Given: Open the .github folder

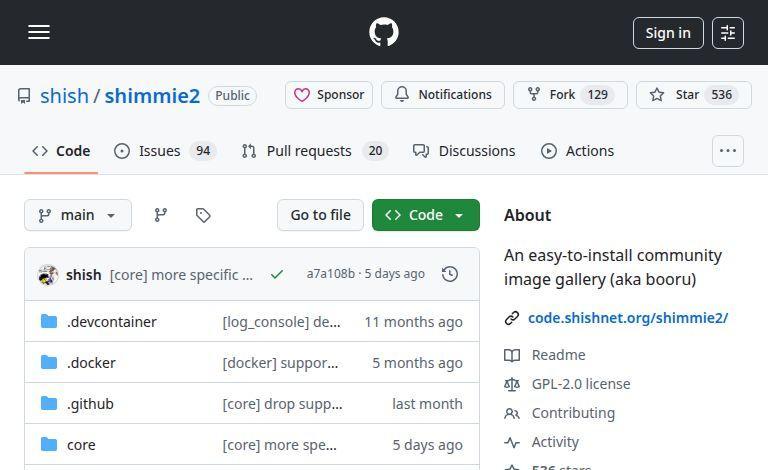Looking at the screenshot, I should pos(90,404).
